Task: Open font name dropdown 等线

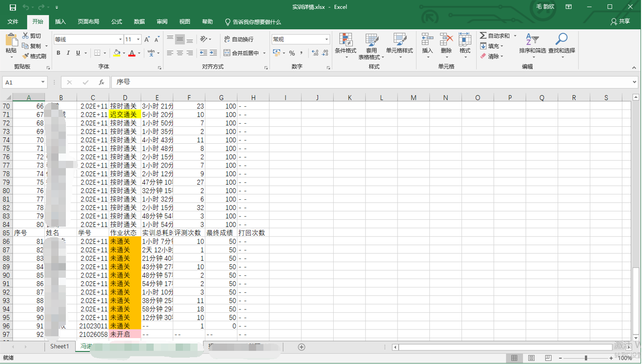Action: tap(120, 39)
